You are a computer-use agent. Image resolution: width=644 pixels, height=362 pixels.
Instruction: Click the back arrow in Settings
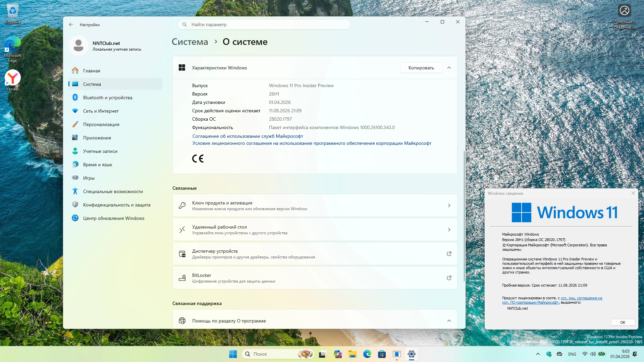point(71,24)
